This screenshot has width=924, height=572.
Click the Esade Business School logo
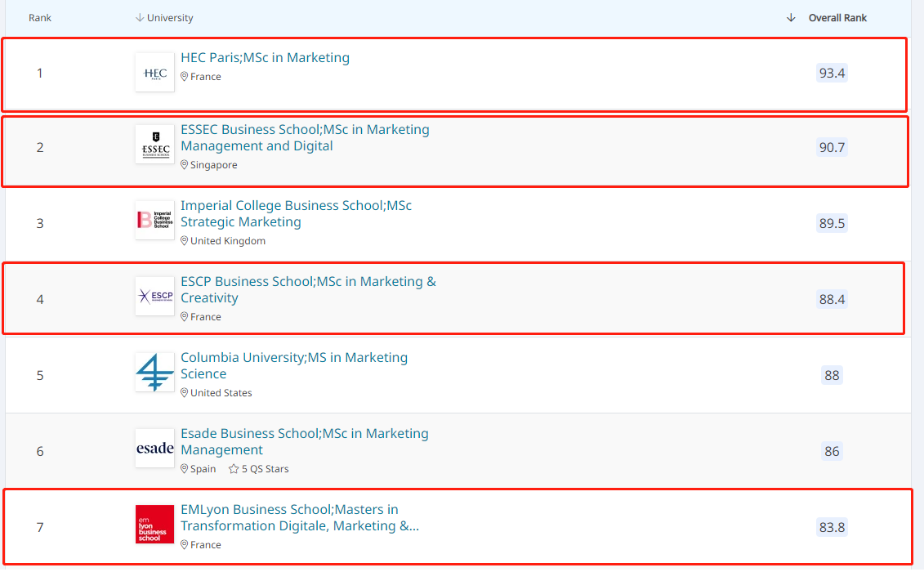point(154,448)
